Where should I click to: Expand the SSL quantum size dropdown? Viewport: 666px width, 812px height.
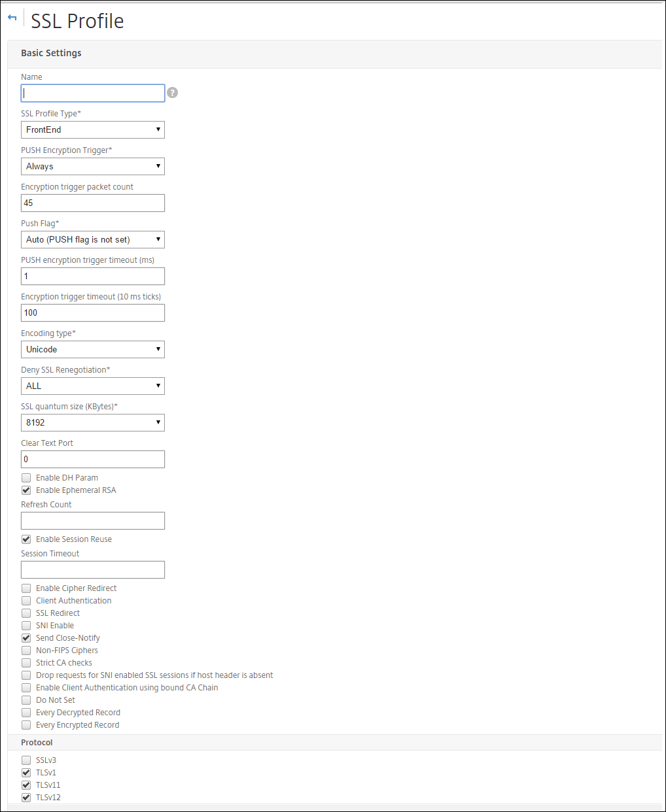(93, 422)
